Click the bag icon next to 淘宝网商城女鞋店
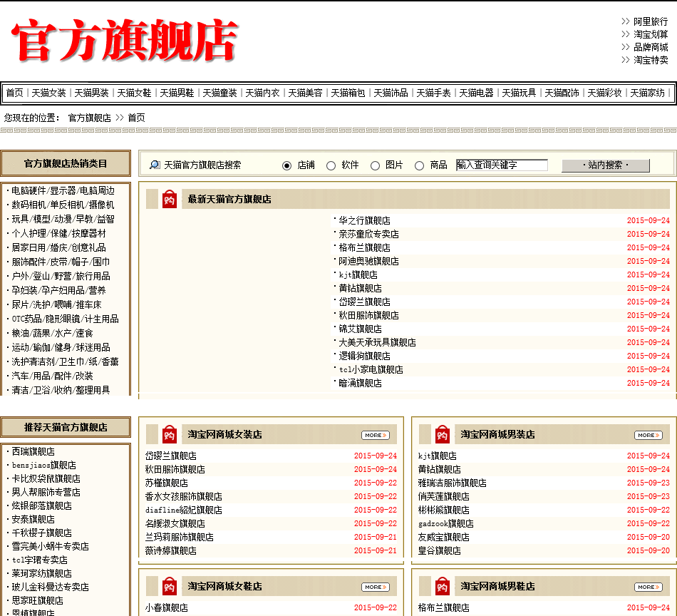The height and width of the screenshot is (616, 677). click(170, 587)
